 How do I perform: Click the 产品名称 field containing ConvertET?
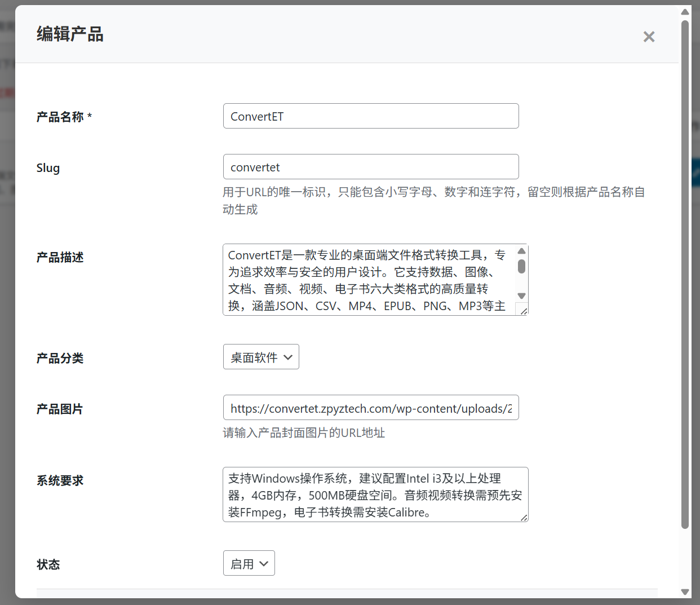[x=370, y=116]
